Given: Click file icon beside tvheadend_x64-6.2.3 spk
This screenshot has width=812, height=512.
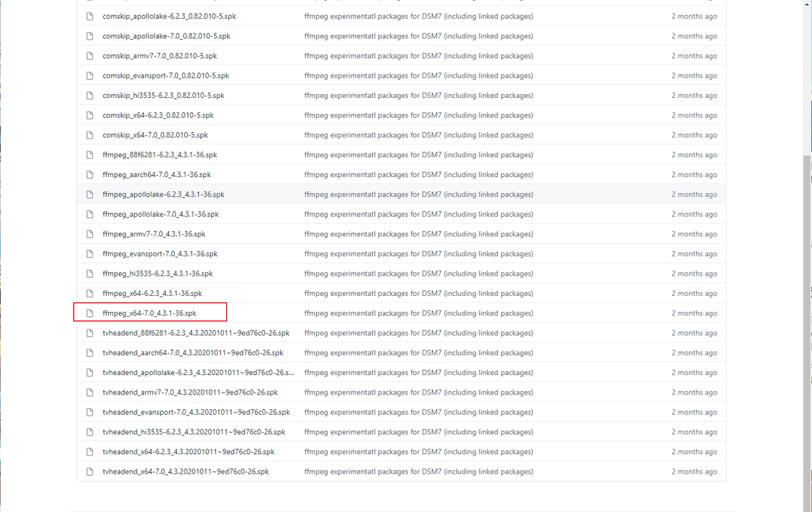Looking at the screenshot, I should pos(90,452).
